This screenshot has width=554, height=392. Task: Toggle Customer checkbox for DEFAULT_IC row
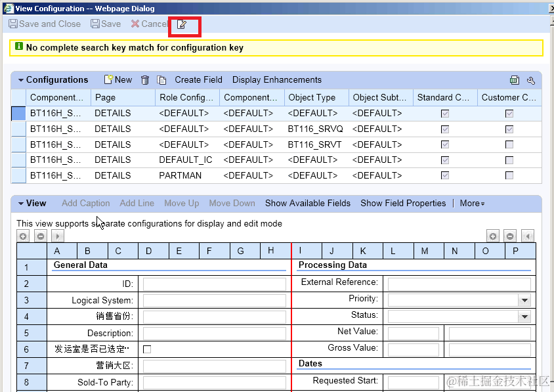pyautogui.click(x=509, y=160)
